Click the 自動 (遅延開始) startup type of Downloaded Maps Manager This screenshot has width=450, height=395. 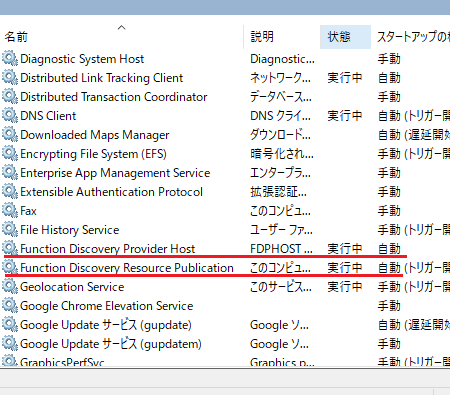(414, 135)
